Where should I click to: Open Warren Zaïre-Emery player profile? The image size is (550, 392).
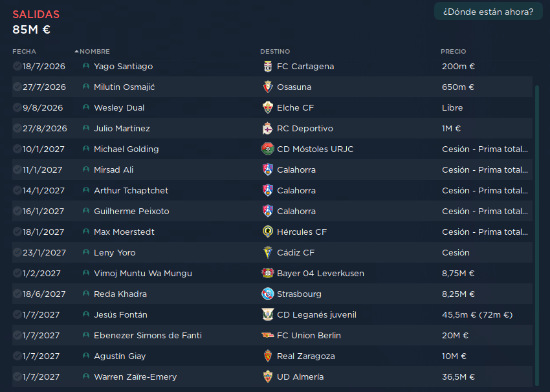135,376
